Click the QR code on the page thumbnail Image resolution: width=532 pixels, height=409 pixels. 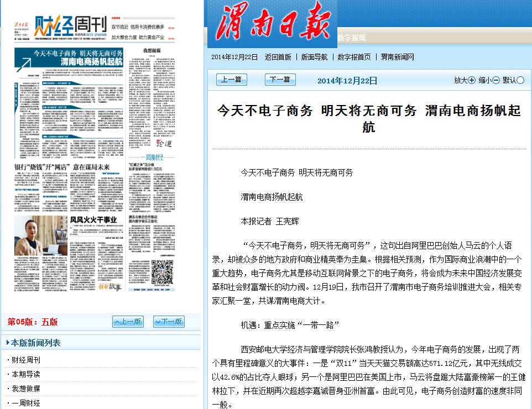163,271
